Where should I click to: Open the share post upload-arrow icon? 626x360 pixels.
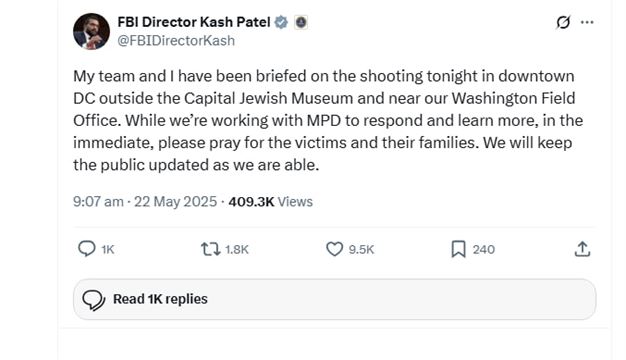click(582, 249)
